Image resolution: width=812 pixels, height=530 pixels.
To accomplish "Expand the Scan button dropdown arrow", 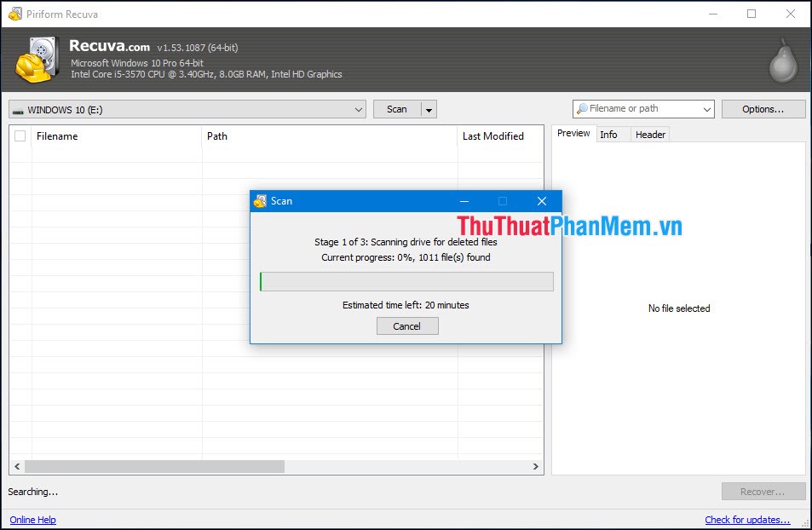I will pyautogui.click(x=429, y=109).
